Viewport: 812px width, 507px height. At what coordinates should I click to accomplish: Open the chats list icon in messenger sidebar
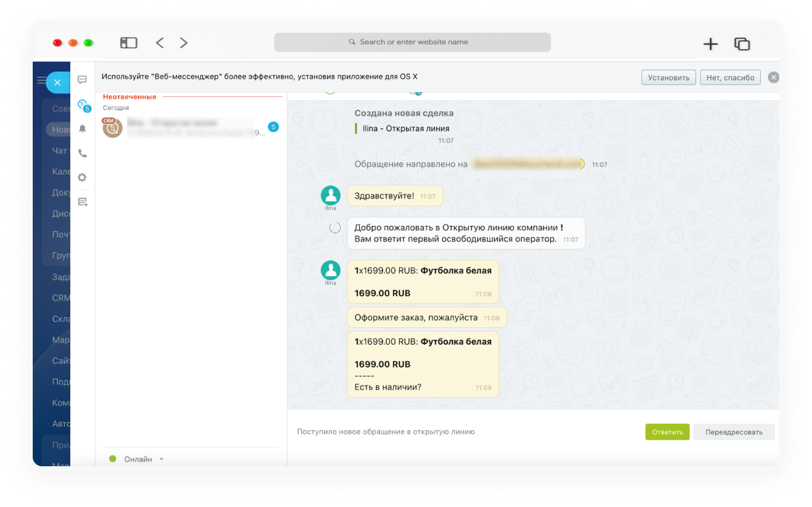[x=82, y=80]
